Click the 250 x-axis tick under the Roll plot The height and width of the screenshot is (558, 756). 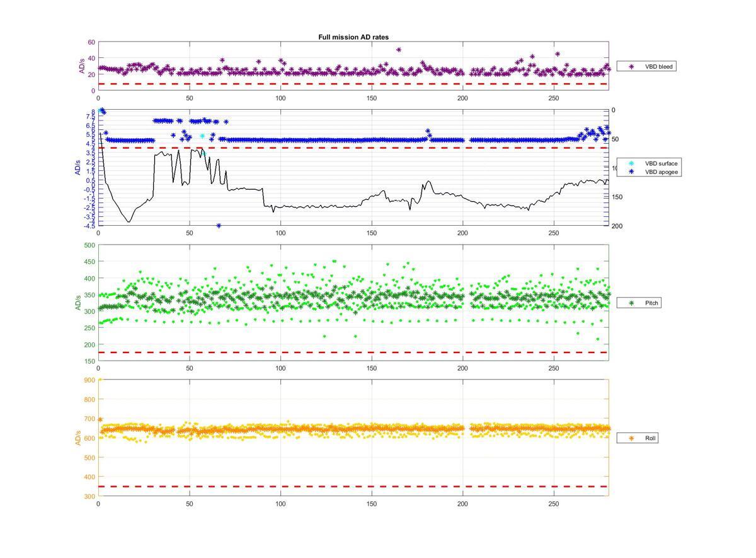tap(554, 504)
